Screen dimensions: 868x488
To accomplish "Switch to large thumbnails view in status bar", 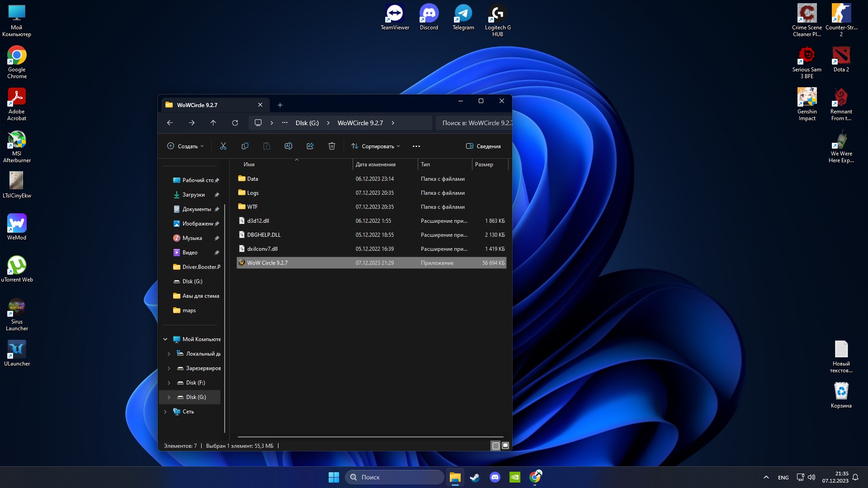I will [x=505, y=446].
